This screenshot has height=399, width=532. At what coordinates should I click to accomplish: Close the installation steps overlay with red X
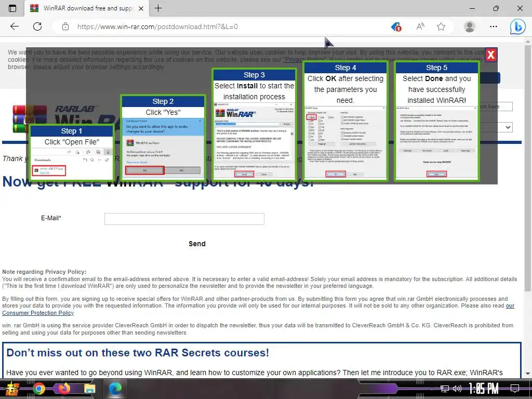point(491,55)
